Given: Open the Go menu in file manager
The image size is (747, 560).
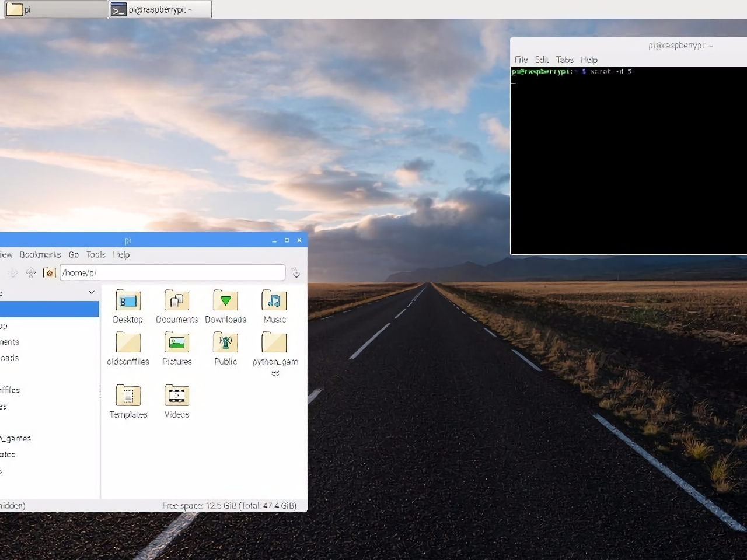Looking at the screenshot, I should pyautogui.click(x=74, y=255).
